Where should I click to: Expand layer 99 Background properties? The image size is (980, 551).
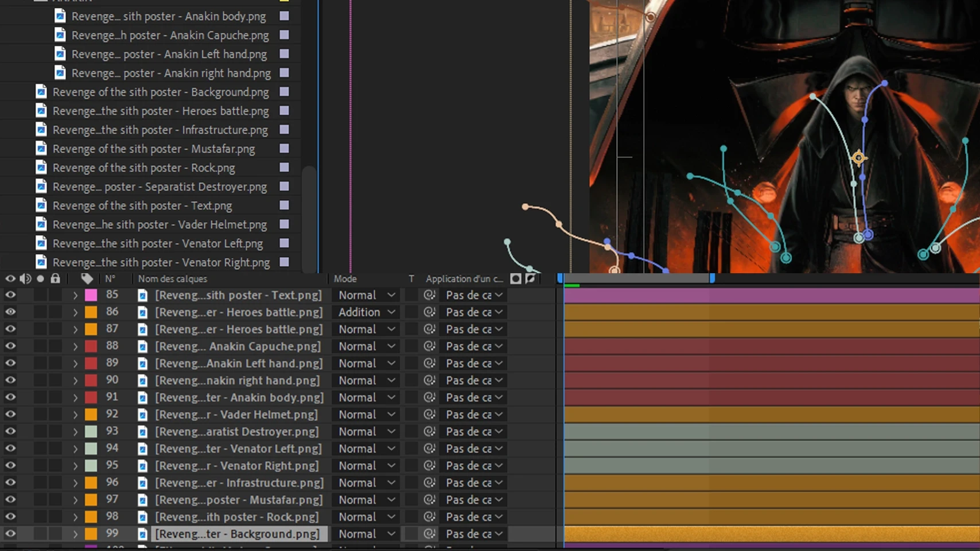(x=75, y=534)
